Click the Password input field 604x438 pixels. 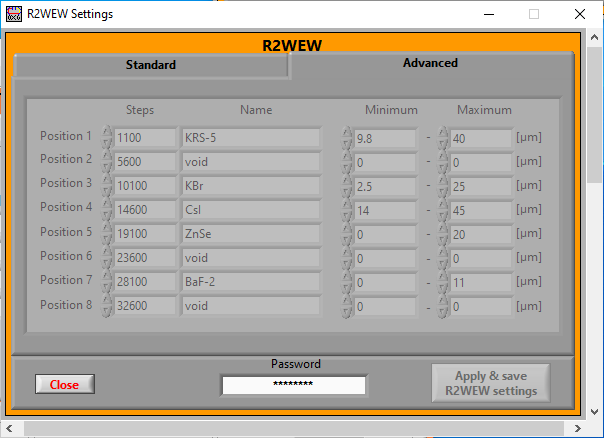click(293, 385)
